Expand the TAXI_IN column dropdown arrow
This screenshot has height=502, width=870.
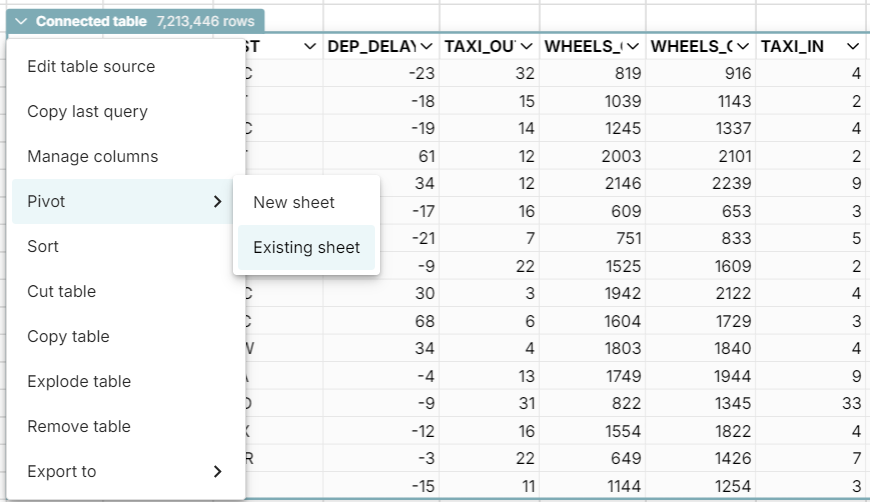852,47
